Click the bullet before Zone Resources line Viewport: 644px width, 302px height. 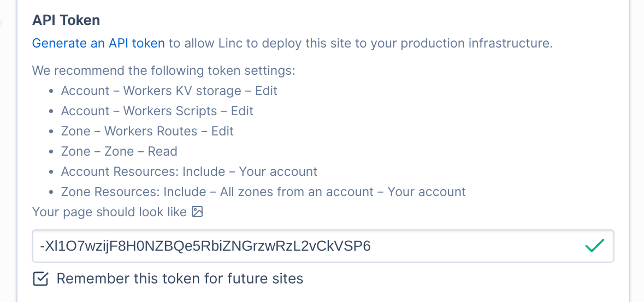coord(51,192)
